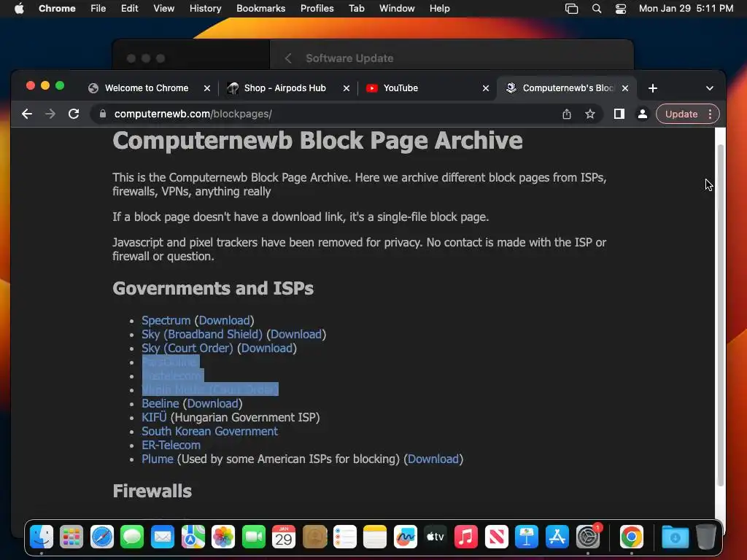Open the History menu
This screenshot has width=747, height=560.
tap(205, 9)
